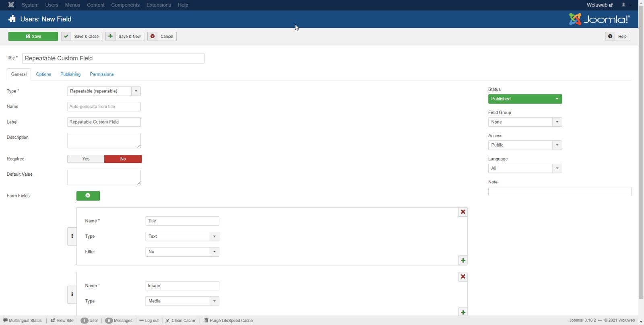Click the Default Value text area
The height and width of the screenshot is (325, 644).
coord(104,177)
